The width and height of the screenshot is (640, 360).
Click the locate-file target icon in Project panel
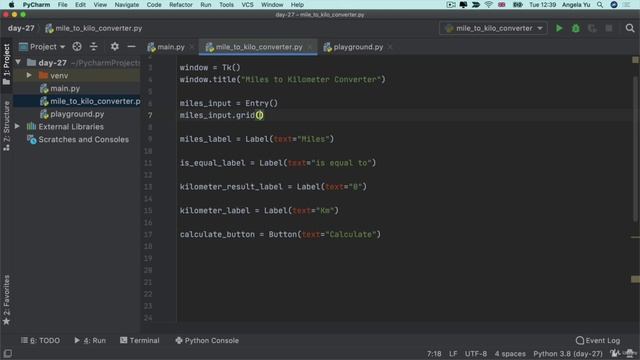click(x=77, y=47)
